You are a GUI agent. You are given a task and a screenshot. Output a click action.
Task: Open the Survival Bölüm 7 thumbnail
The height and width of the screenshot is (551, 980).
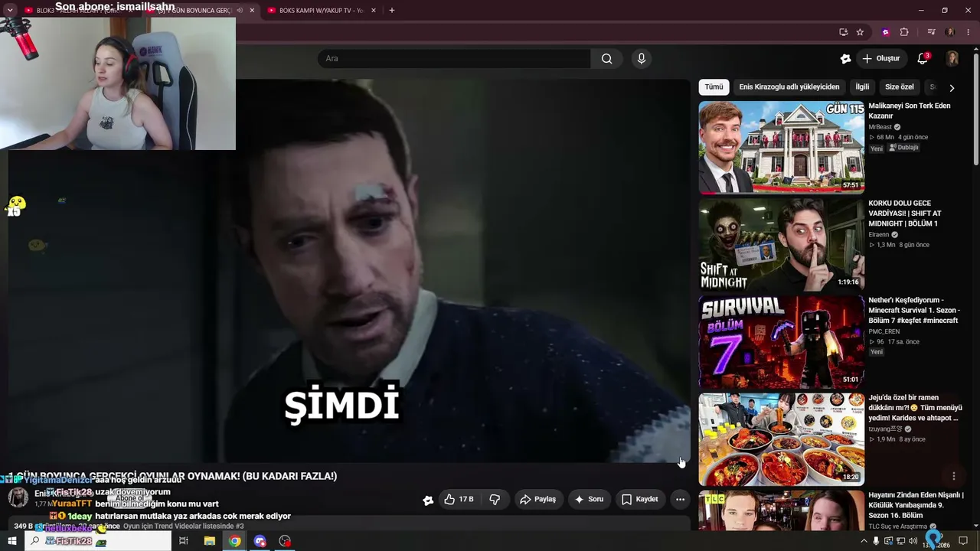point(781,342)
